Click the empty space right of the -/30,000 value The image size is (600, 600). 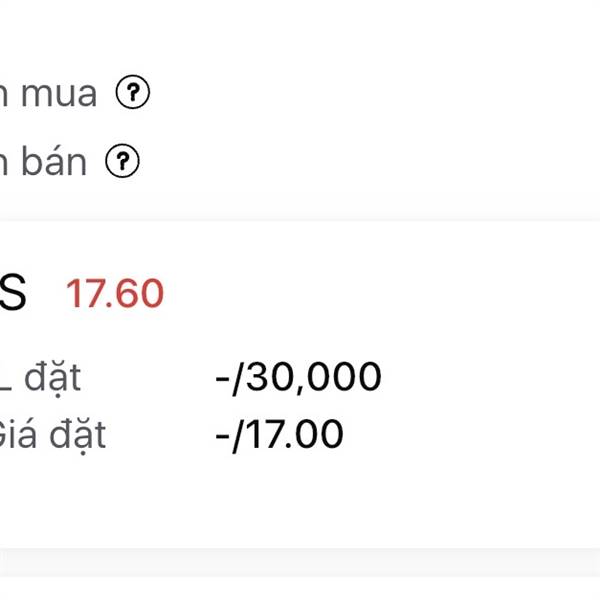coord(490,377)
